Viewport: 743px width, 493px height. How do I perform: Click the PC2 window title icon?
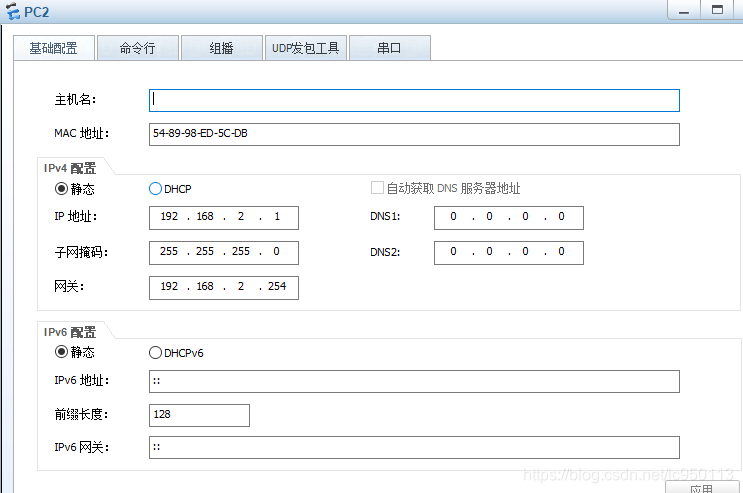(13, 11)
